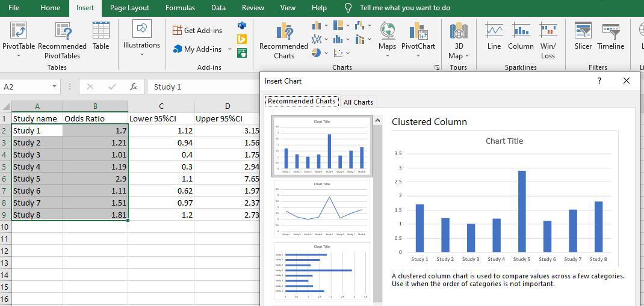
Task: Choose the clustered bar chart thumbnail
Action: [322, 272]
